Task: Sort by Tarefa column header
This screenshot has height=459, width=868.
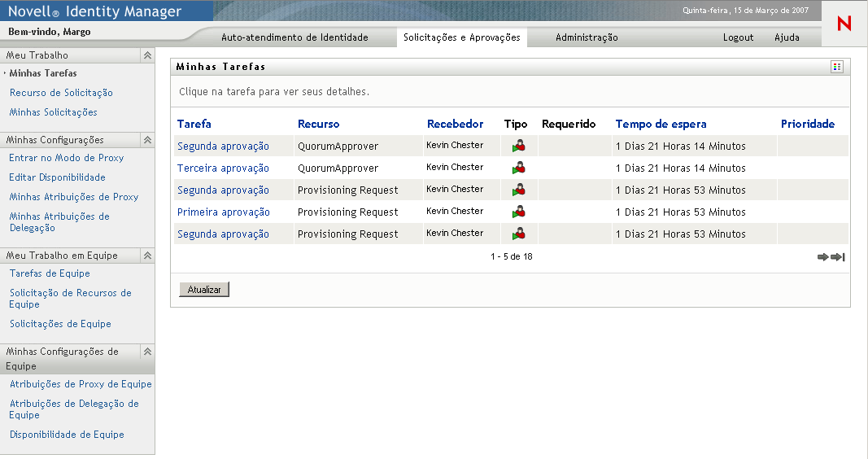Action: click(194, 124)
